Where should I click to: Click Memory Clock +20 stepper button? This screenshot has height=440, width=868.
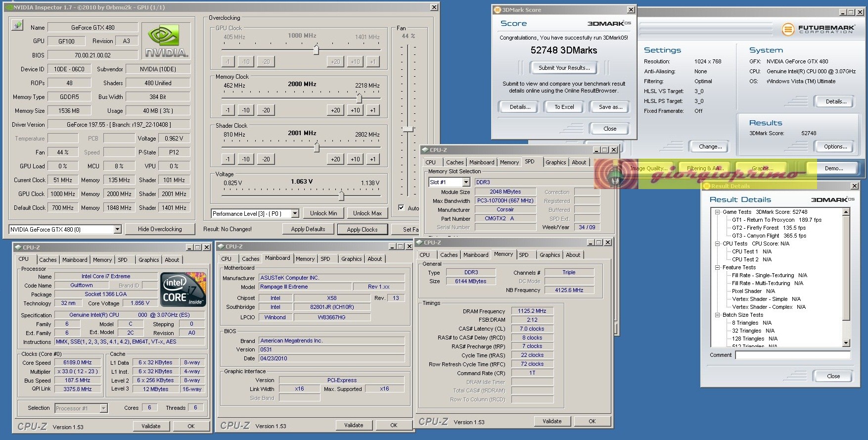coord(336,110)
